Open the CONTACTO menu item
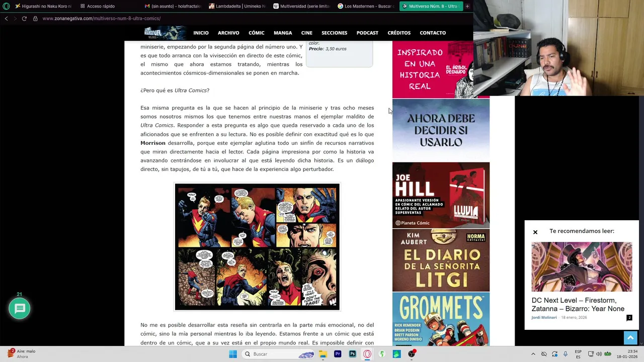644x362 pixels. (x=433, y=33)
